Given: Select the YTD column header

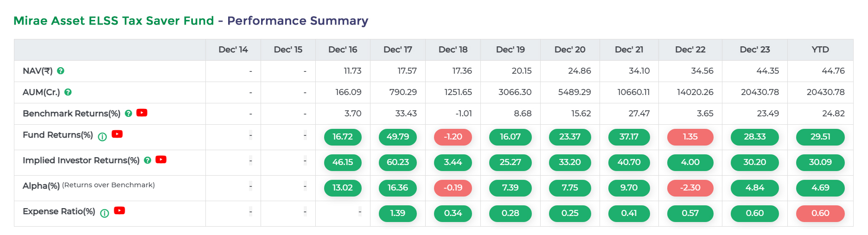Looking at the screenshot, I should (x=820, y=50).
